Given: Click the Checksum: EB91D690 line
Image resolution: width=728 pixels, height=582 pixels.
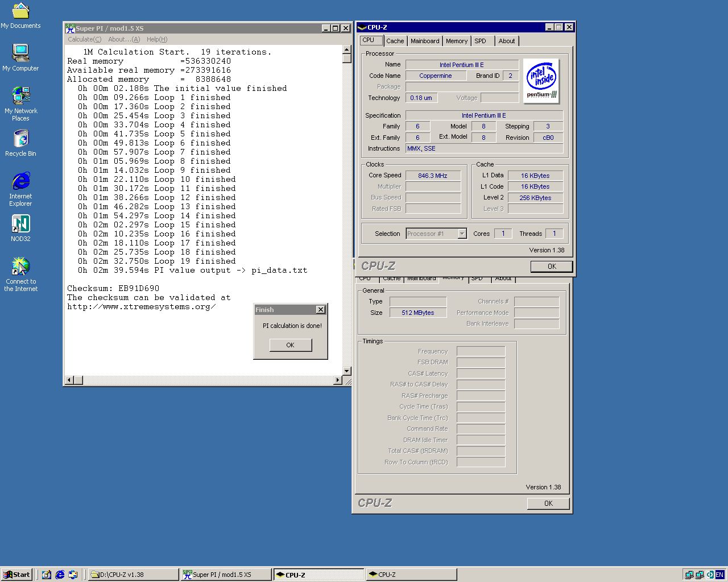Looking at the screenshot, I should tap(113, 288).
